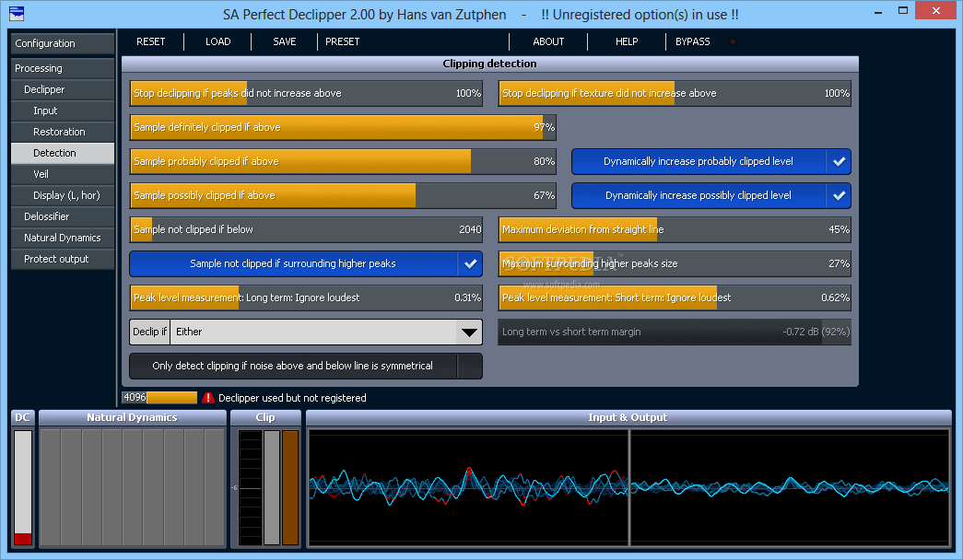
Task: Open the Natural Dynamics section
Action: pyautogui.click(x=63, y=238)
